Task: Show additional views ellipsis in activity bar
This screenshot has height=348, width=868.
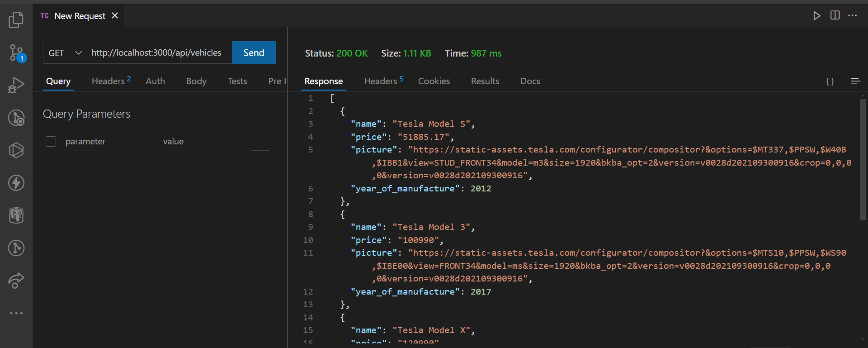Action: 16,313
